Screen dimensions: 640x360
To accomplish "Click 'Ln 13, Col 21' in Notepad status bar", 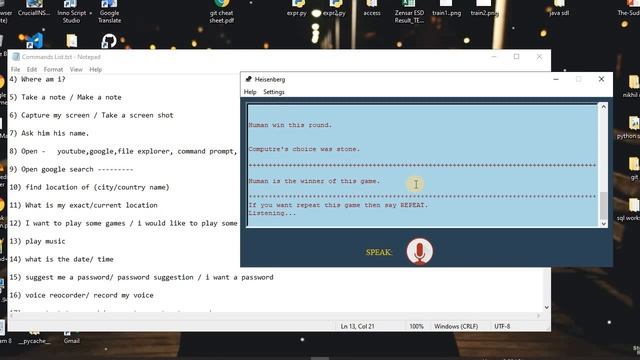I will click(357, 327).
